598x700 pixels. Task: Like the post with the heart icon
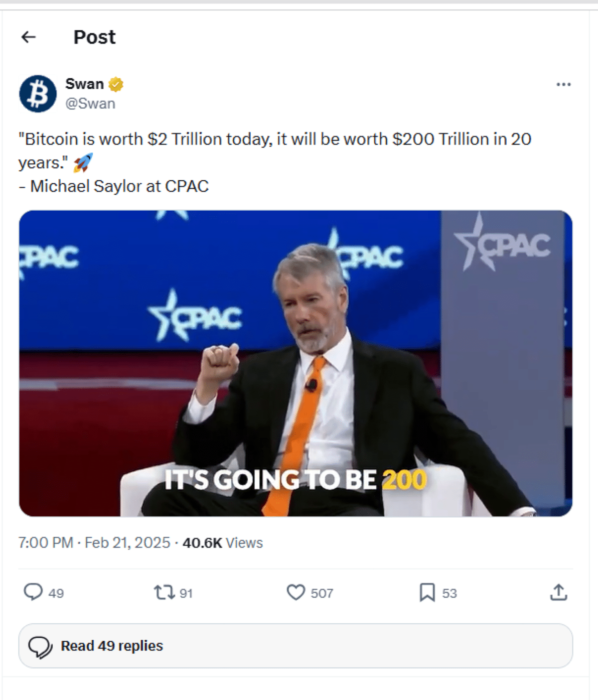point(296,592)
